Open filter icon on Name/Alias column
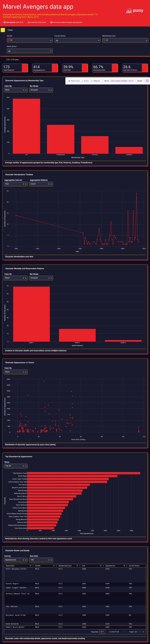150x644 pixels. (30, 566)
